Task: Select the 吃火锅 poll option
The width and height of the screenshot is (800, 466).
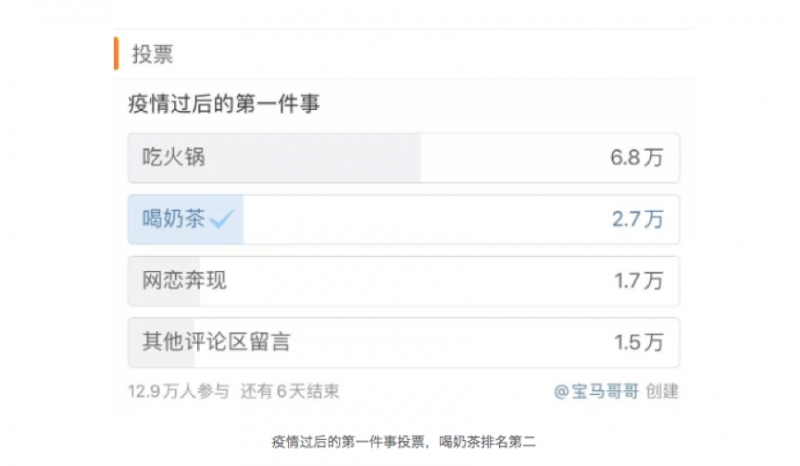Action: [x=174, y=157]
